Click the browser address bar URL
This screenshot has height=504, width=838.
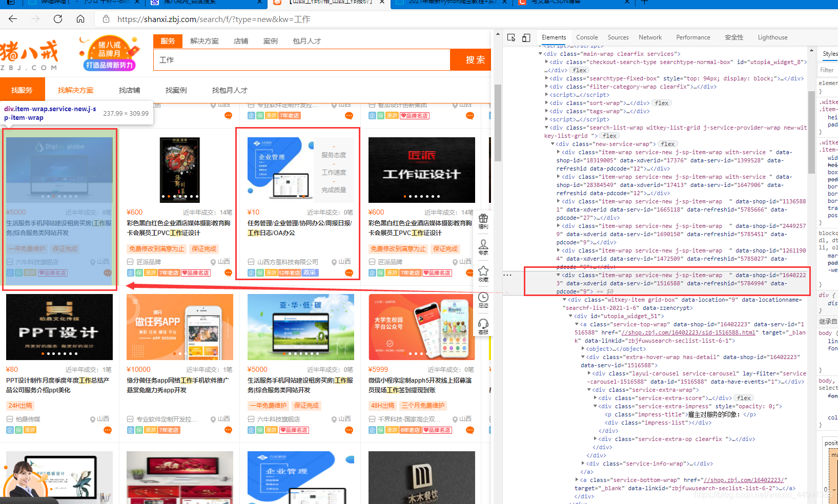tap(214, 19)
